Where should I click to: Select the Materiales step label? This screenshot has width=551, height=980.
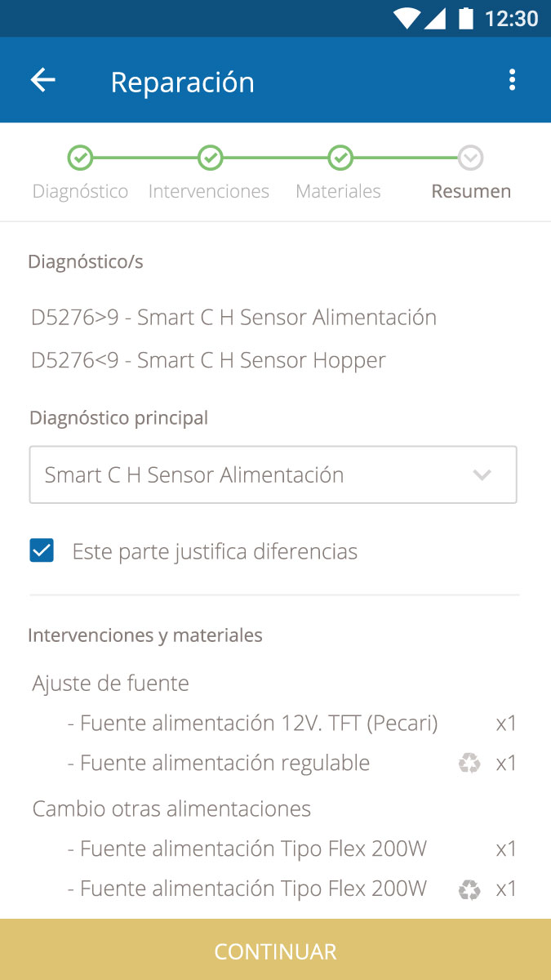tap(338, 192)
